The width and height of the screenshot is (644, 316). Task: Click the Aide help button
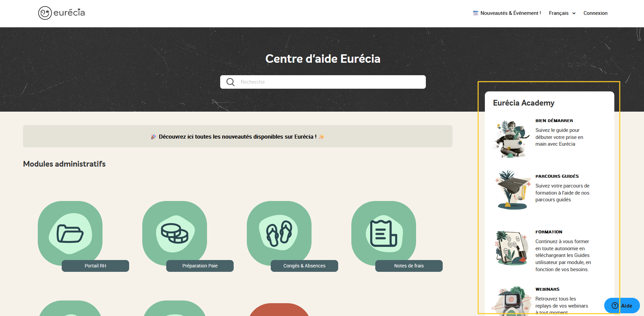(x=622, y=306)
